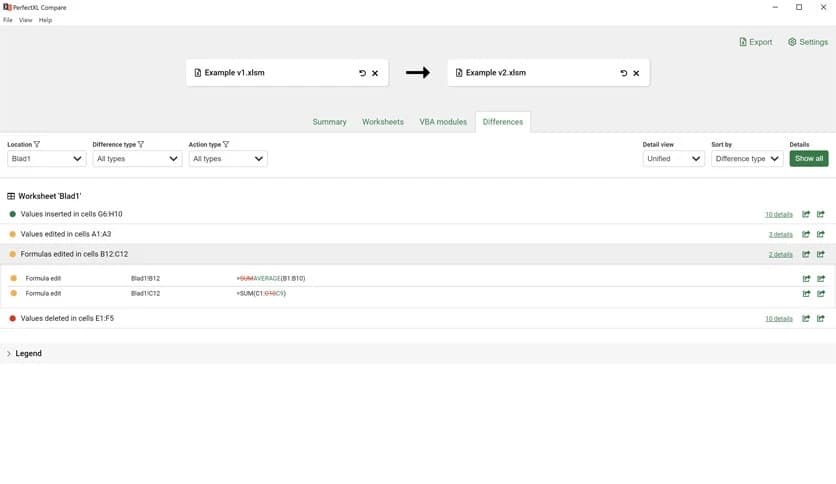
Task: Open the View menu
Action: [x=26, y=20]
